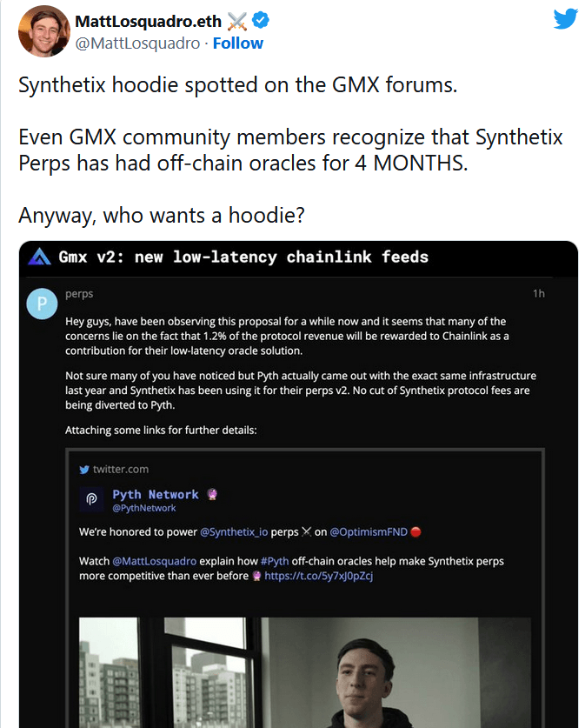
Task: Click the Twitter bird logo
Action: pos(565,19)
